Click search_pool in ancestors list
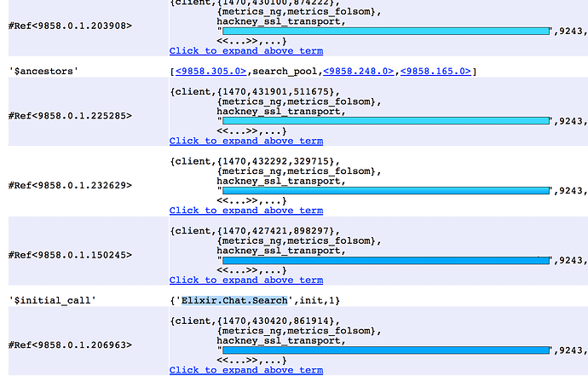The image size is (588, 376). coord(285,72)
